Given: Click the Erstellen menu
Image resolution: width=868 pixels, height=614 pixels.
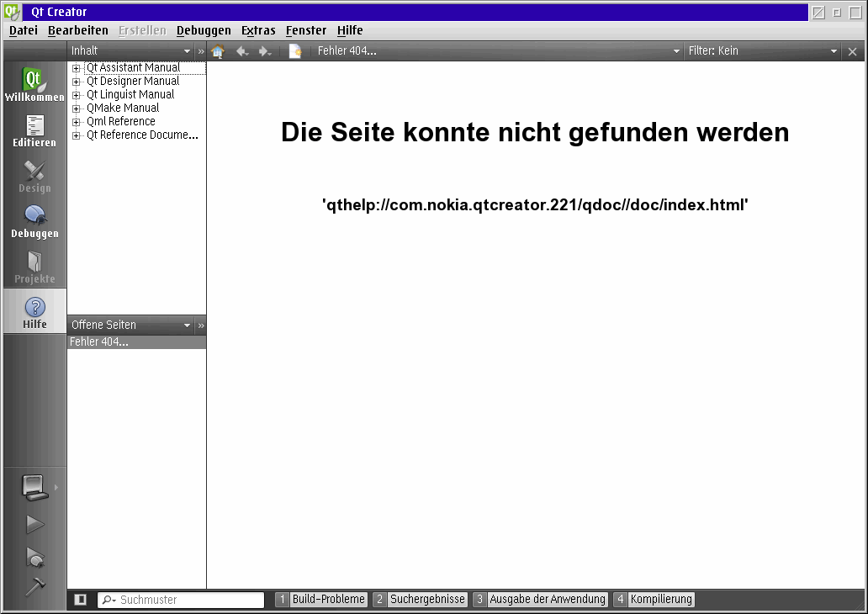Looking at the screenshot, I should click(142, 30).
